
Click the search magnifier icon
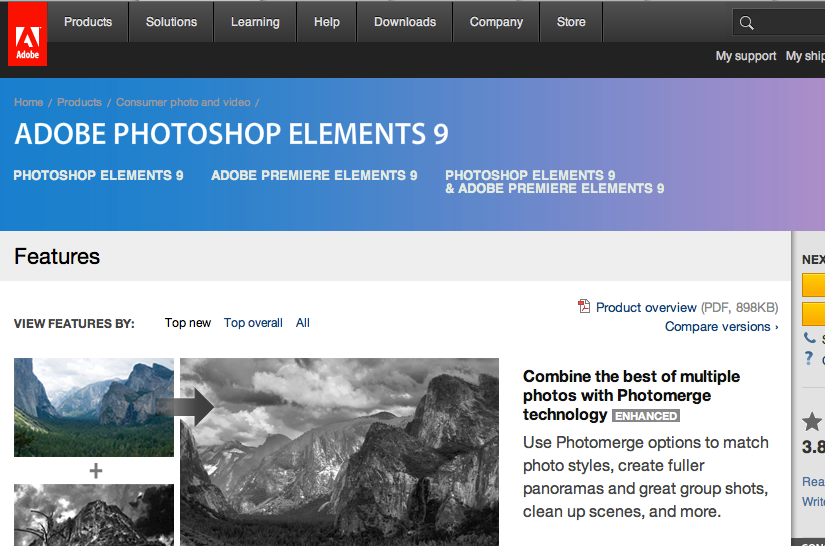(x=746, y=22)
